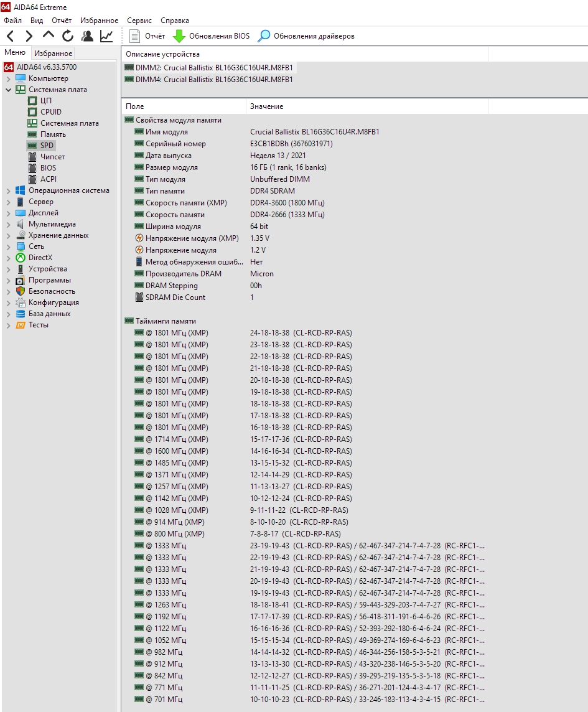Select DIMM2 Crucial Ballistix device row
The height and width of the screenshot is (712, 588).
(209, 68)
